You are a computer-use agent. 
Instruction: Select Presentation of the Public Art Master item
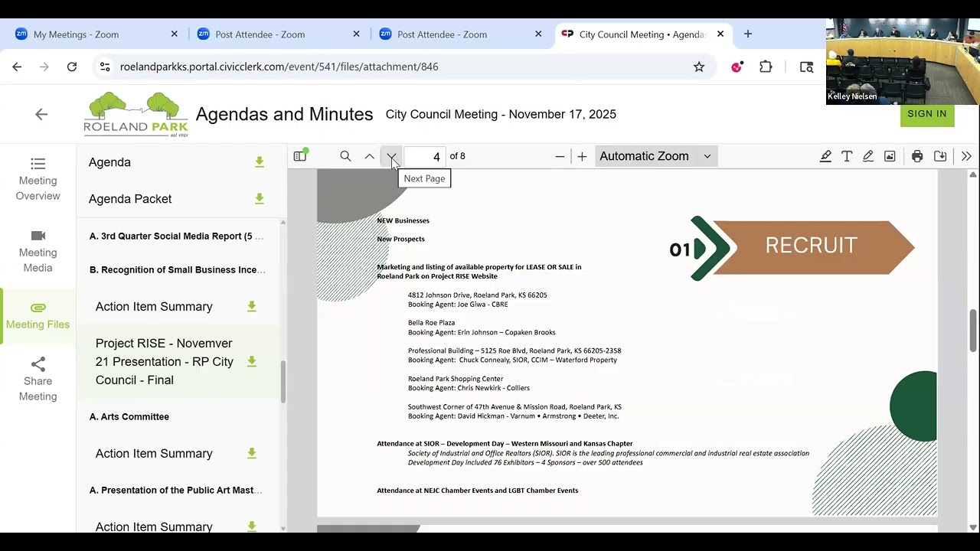(176, 491)
